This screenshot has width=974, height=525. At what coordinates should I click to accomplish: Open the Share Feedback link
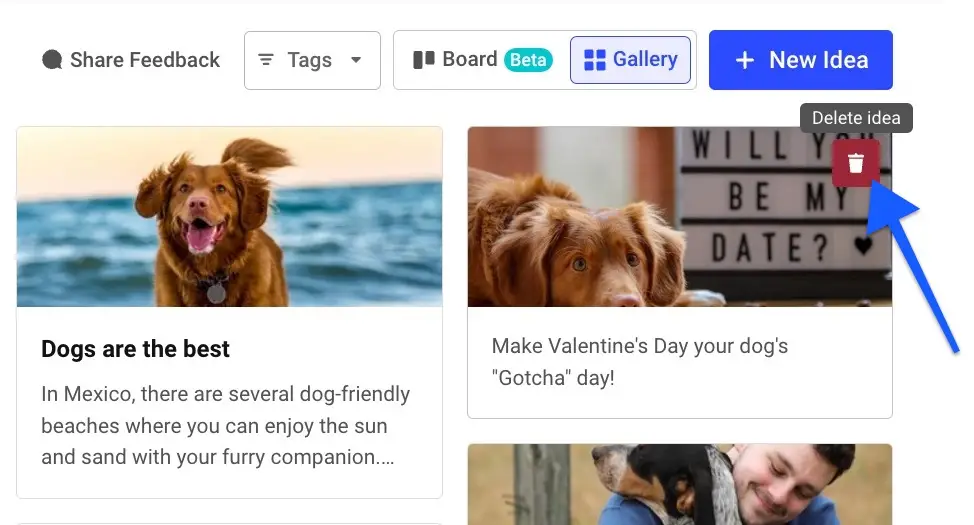point(131,60)
